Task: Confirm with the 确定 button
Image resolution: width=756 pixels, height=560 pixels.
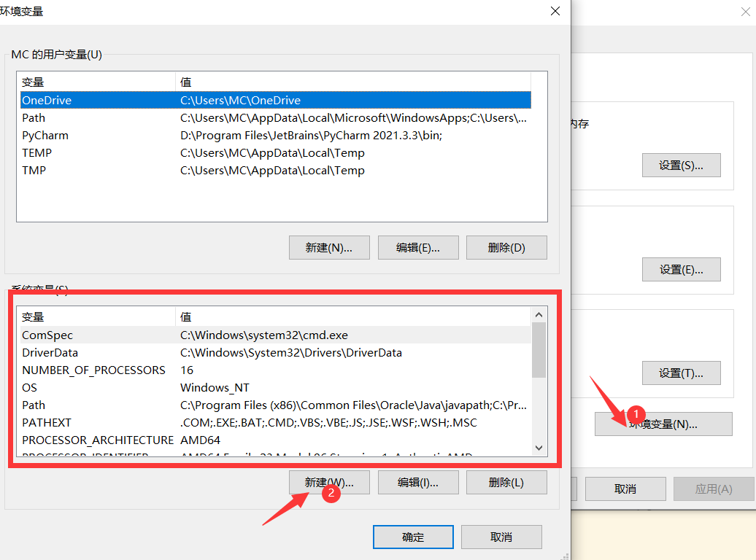Action: tap(413, 537)
